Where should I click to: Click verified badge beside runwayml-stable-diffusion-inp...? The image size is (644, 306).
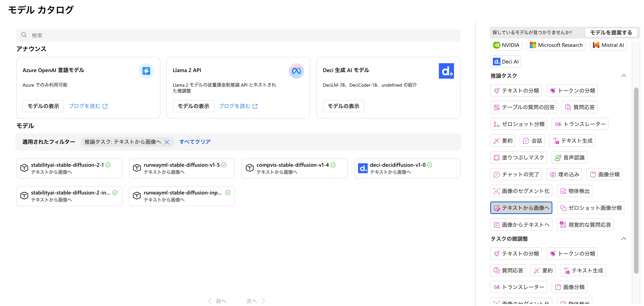pos(228,192)
